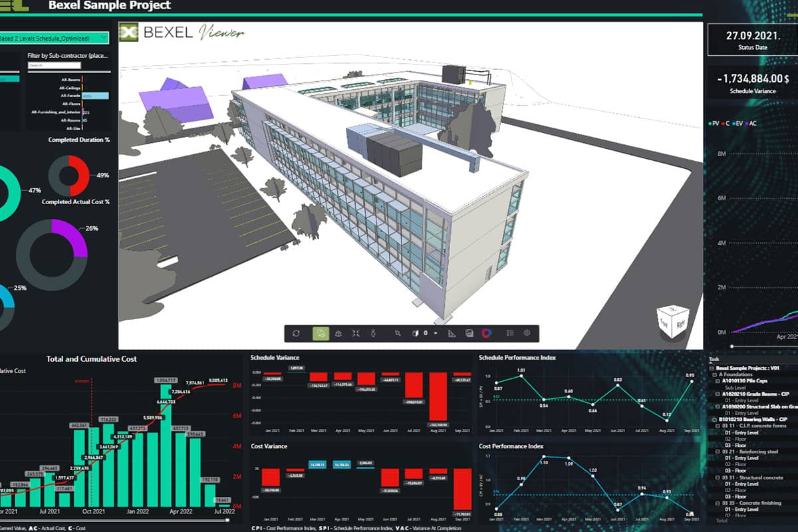Open the schedule selection dropdown (Schedule_Optimized)
The height and width of the screenshot is (532, 798).
(x=53, y=39)
